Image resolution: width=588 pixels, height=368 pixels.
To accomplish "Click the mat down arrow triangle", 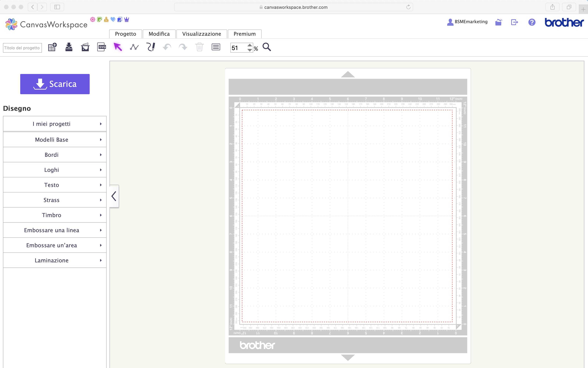I will [x=348, y=358].
